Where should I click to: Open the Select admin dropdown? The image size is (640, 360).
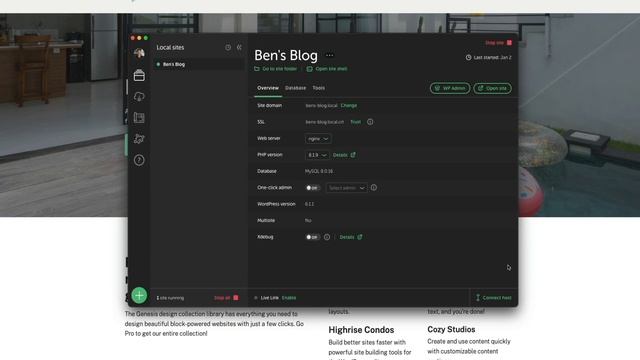pos(347,188)
